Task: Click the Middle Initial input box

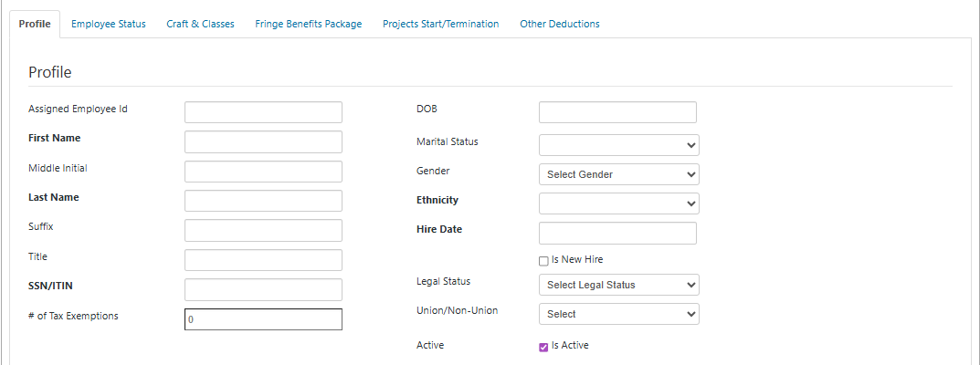Action: [x=263, y=172]
